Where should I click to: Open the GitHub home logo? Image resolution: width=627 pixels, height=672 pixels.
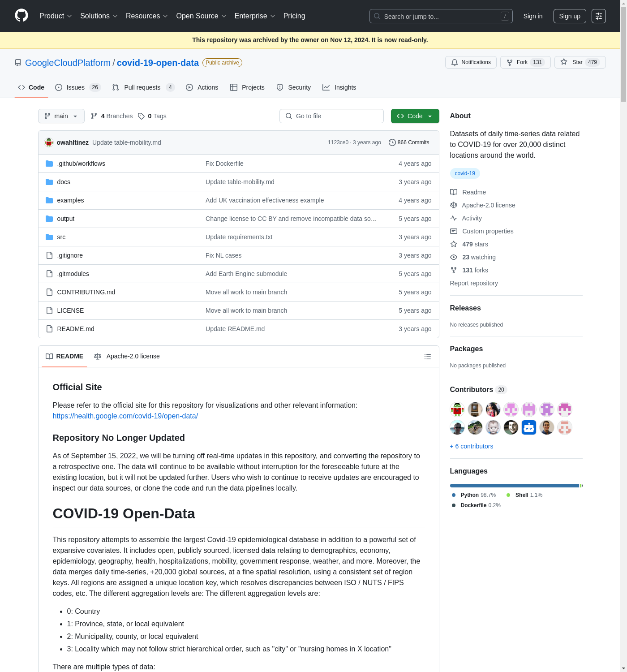(x=21, y=16)
